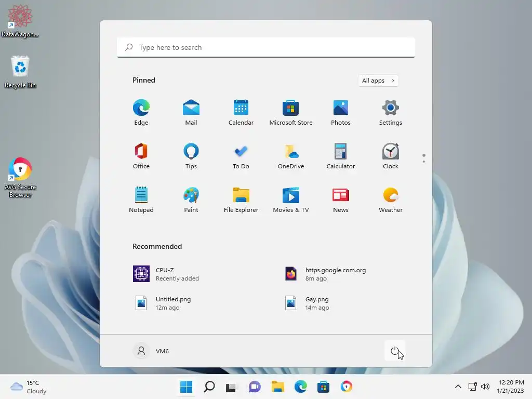Select DataWagon desktop shortcut
Viewport: 532px width, 399px height.
pyautogui.click(x=20, y=21)
